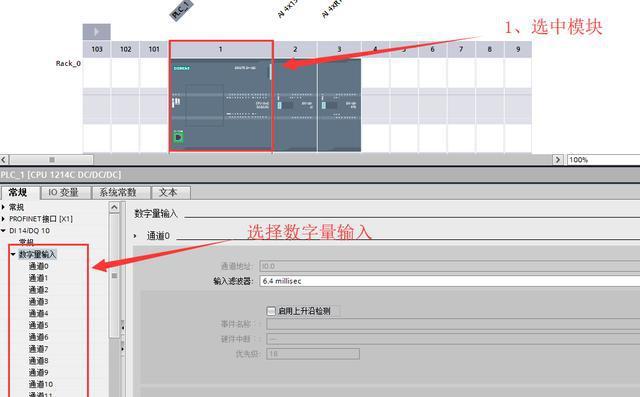640x397 pixels.
Task: Select 通道1 in the tree
Action: [x=39, y=278]
